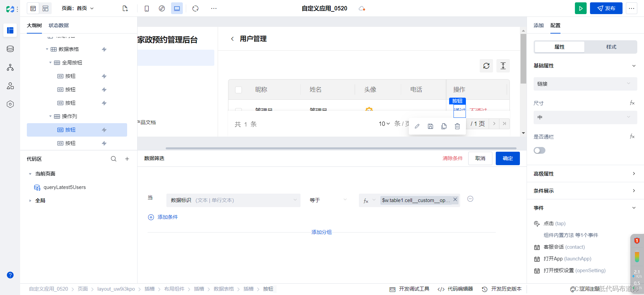Switch to the 配置 tab
Viewport: 644px width, 295px height.
555,26
